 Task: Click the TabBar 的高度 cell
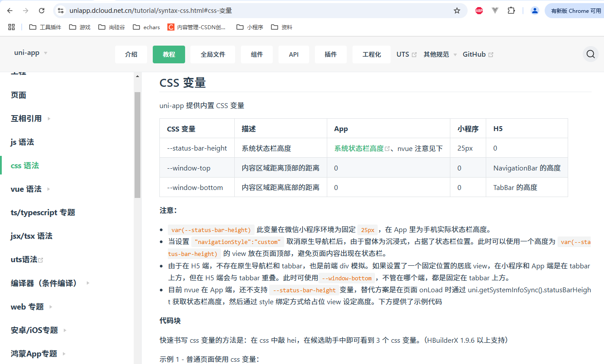(527, 187)
